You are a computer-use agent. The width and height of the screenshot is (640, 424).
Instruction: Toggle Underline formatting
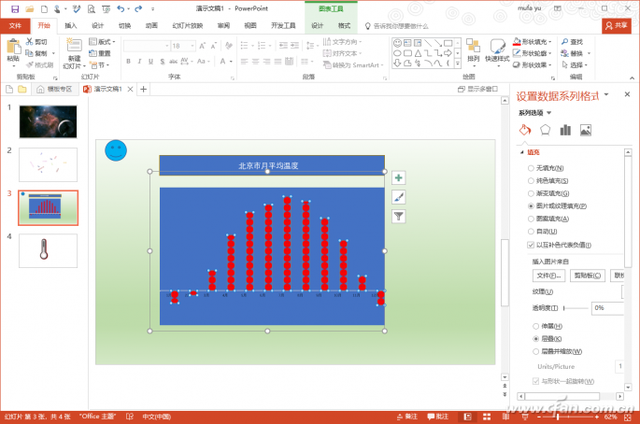click(x=151, y=61)
